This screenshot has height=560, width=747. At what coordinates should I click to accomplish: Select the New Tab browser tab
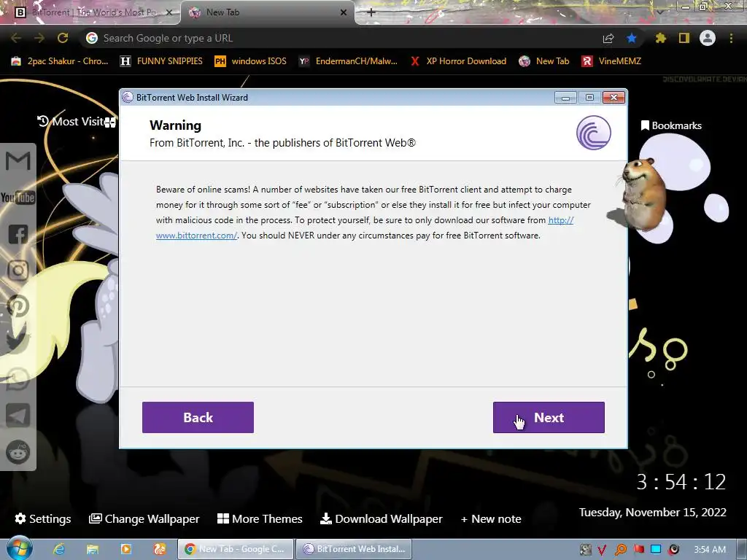coord(267,12)
